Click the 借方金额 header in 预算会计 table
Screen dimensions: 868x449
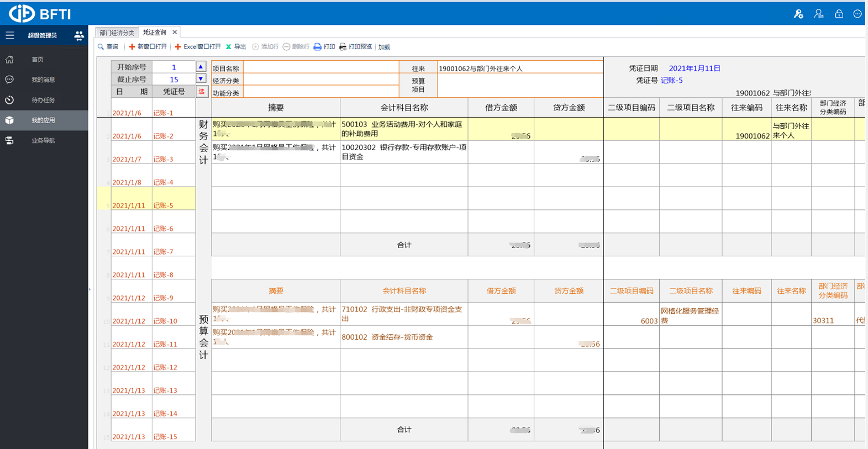tap(501, 290)
